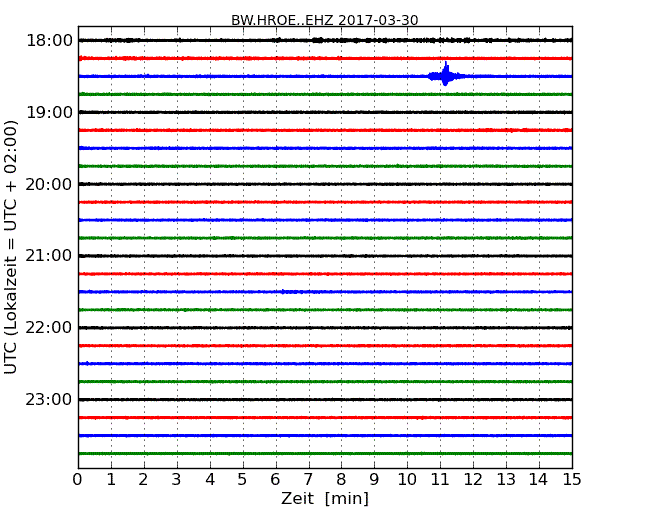Pick the 22:00 time tick label
Image resolution: width=650 pixels, height=520 pixels.
pos(49,328)
